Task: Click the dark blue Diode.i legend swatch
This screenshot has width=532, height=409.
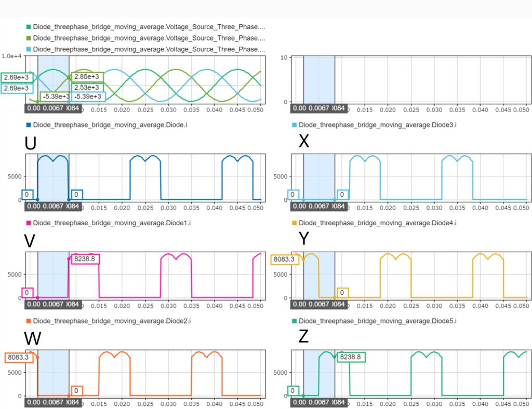Action: point(29,125)
